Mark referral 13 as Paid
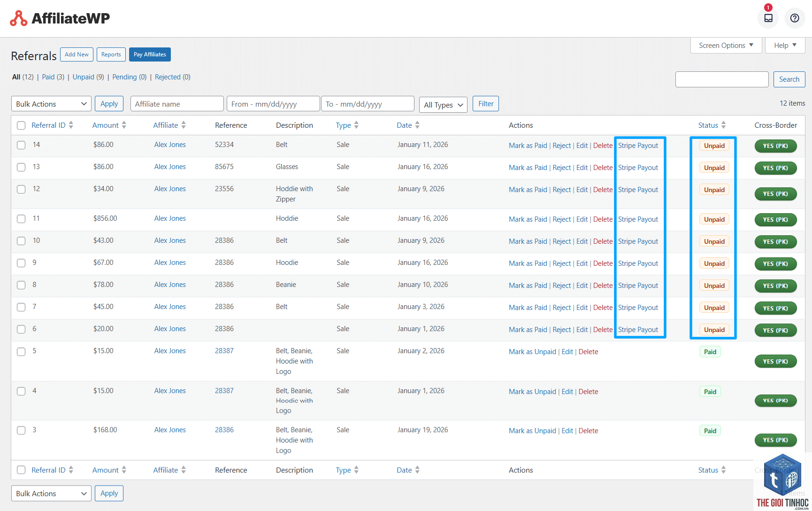The width and height of the screenshot is (812, 511). coord(528,168)
